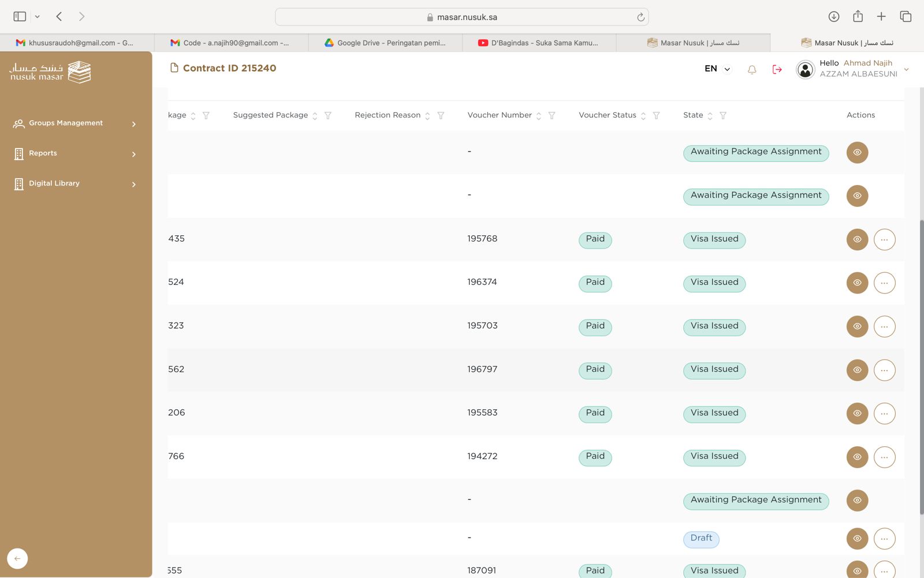Sort by the Voucher Status column
The width and height of the screenshot is (924, 578).
pyautogui.click(x=643, y=116)
